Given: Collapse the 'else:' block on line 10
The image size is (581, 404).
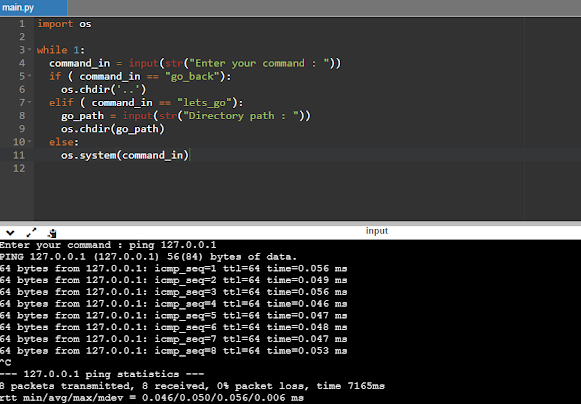Looking at the screenshot, I should coord(30,142).
